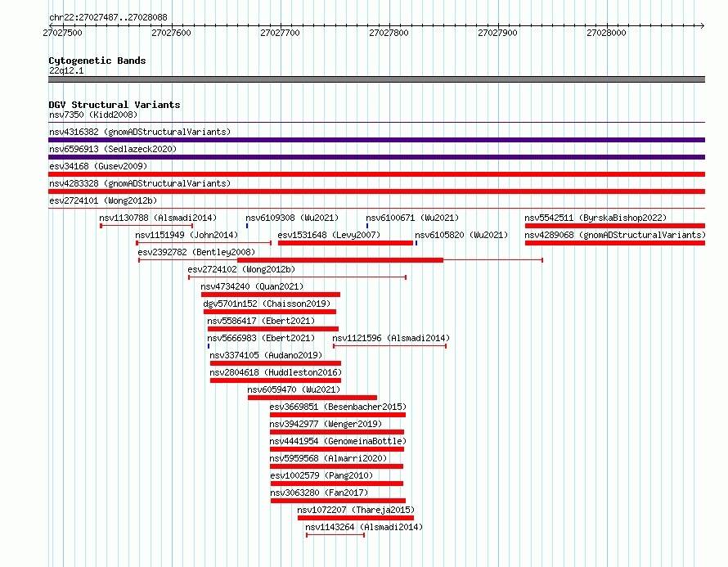Open nsv4283328 (gnomADStructuralVariants) entry
The image size is (728, 567).
(140, 183)
